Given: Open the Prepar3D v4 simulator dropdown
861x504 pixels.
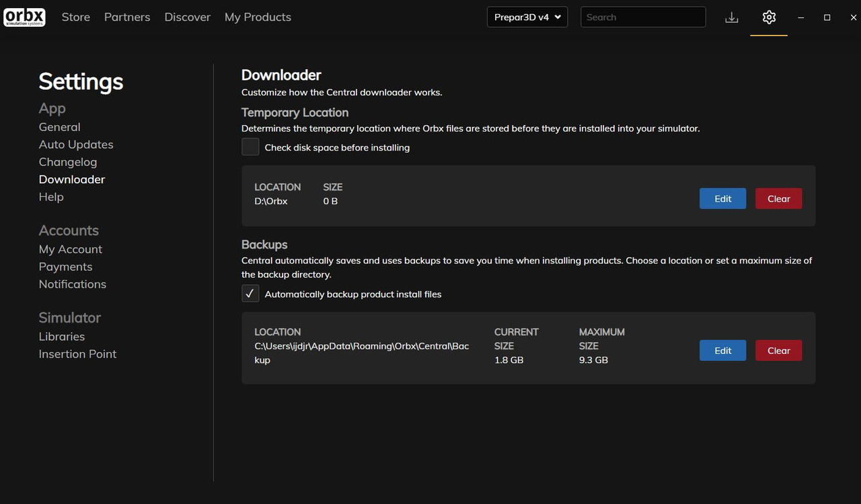Looking at the screenshot, I should (527, 17).
